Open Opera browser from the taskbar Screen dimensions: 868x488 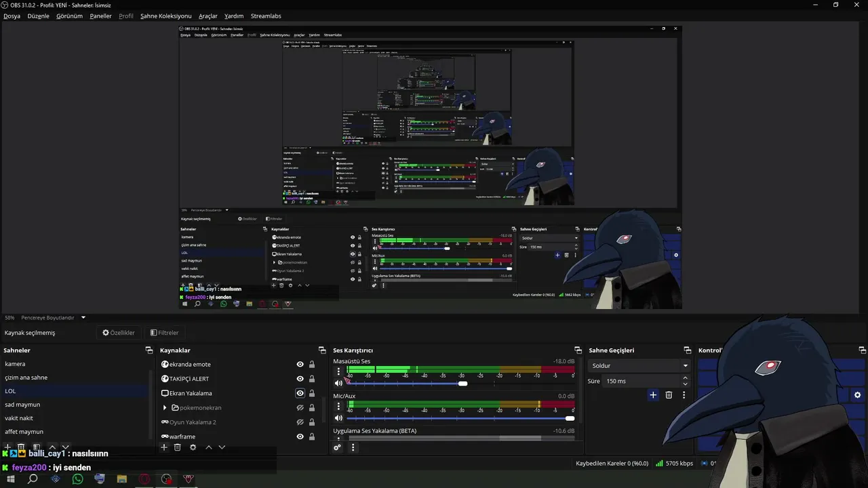coord(144,479)
